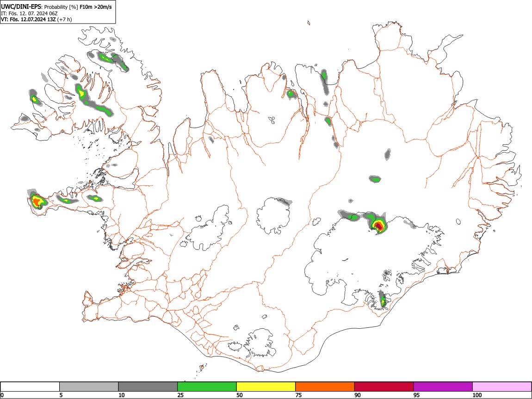
Task: Click the legend value 95
Action: point(417,395)
